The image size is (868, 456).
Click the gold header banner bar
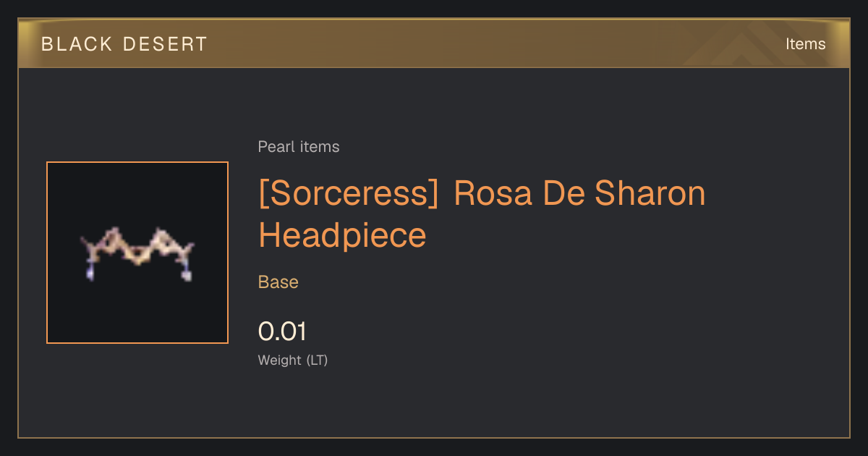pyautogui.click(x=434, y=43)
